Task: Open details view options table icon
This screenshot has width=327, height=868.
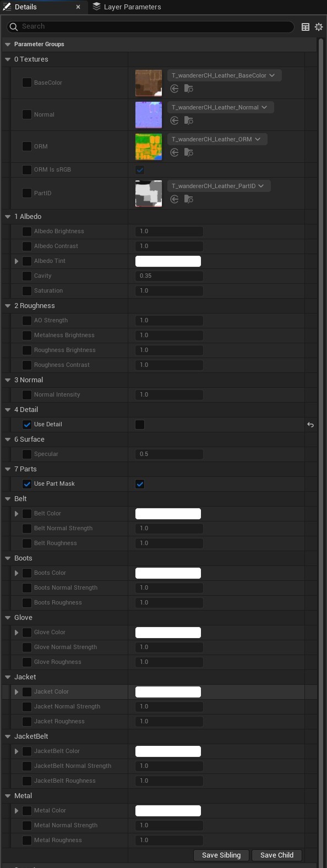Action: tap(306, 27)
